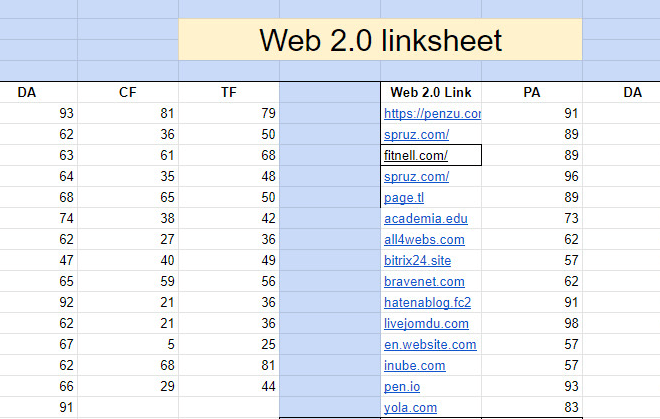Open the bitrix24.site link
This screenshot has height=419, width=660.
pos(417,261)
